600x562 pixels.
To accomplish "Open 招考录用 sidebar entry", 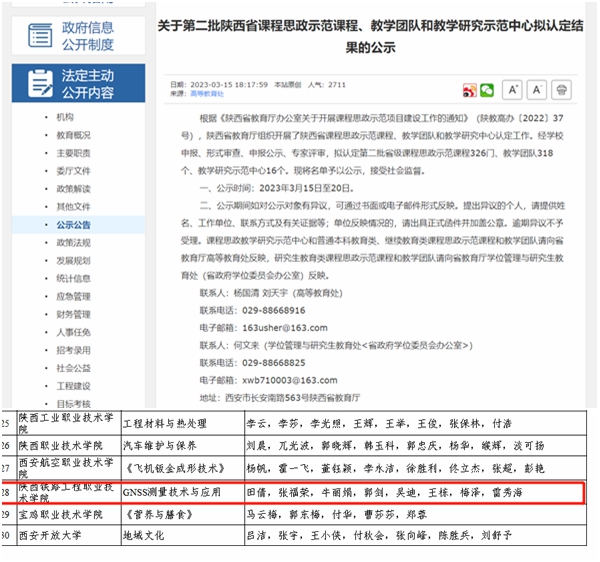I will click(x=73, y=351).
